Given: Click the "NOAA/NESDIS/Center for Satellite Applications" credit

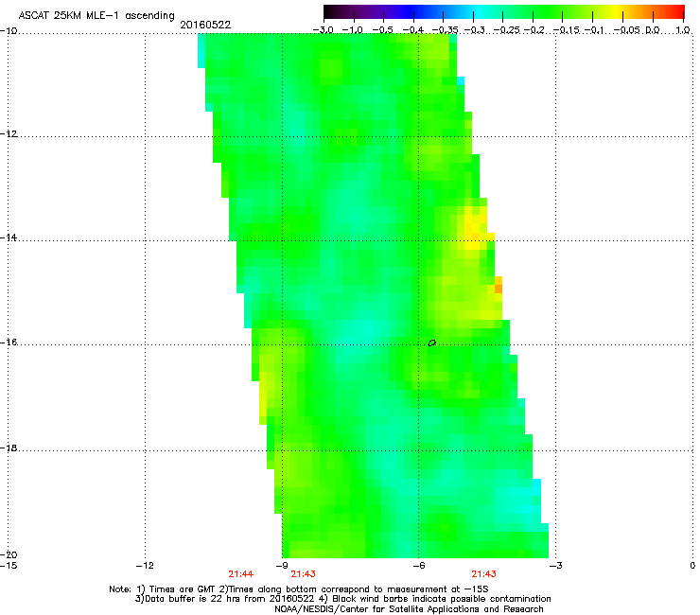Looking at the screenshot, I should (409, 609).
